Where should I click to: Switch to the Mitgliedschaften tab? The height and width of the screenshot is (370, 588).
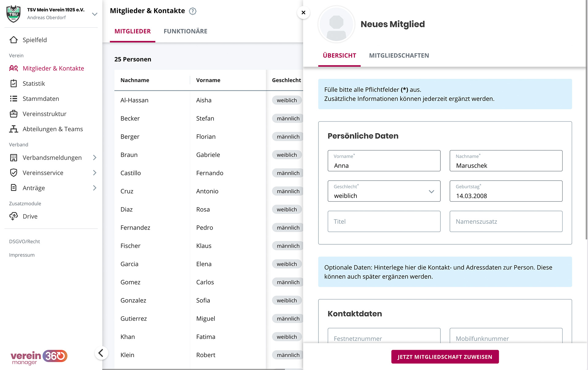point(399,55)
